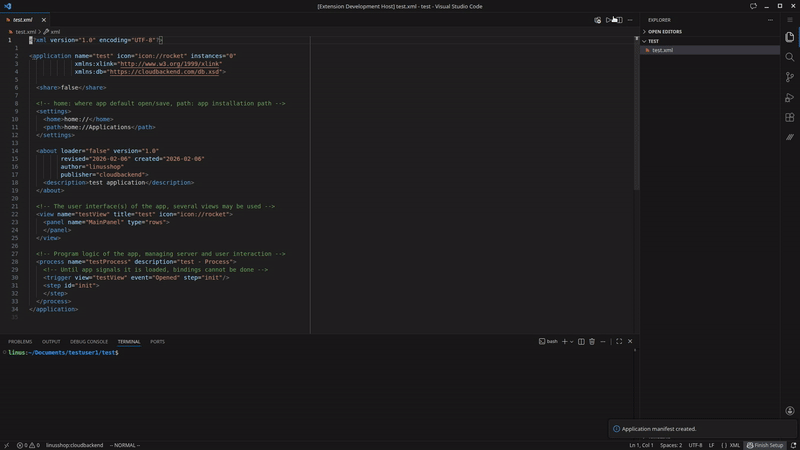Image resolution: width=800 pixels, height=450 pixels.
Task: Maximize the terminal panel
Action: tap(619, 341)
